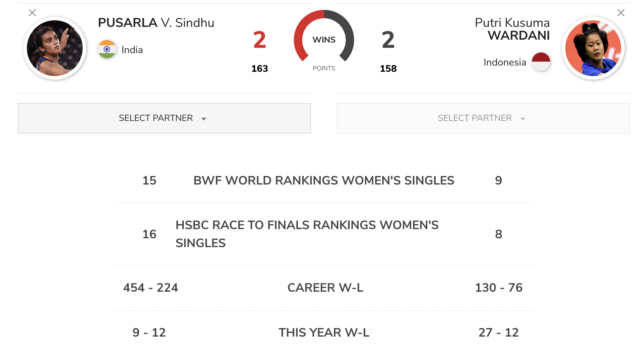Open Putri Kusuma Wardani's profile photo
Viewport: 644px width, 352px height.
coord(593,48)
